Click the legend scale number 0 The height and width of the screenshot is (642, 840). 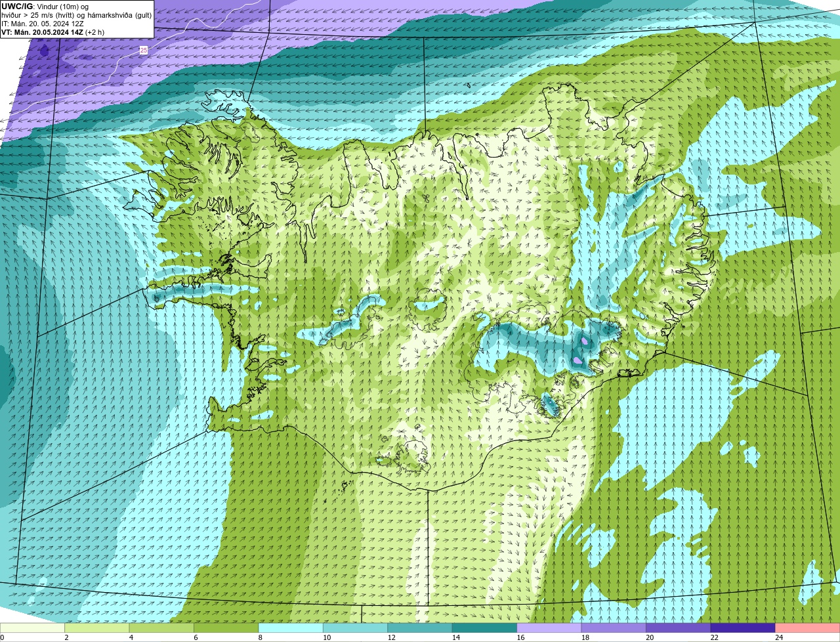pyautogui.click(x=2, y=637)
